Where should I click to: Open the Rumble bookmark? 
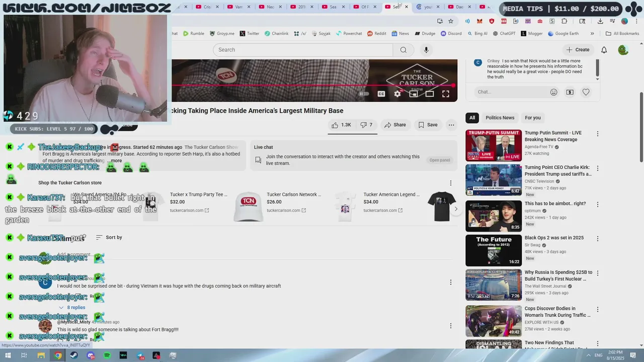pos(193,34)
